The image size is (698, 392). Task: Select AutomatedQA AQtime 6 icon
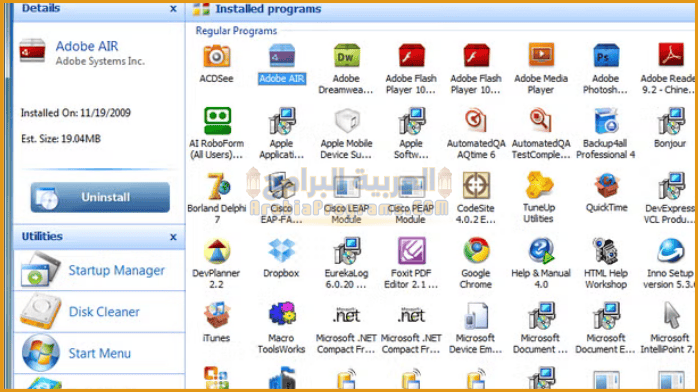point(476,121)
